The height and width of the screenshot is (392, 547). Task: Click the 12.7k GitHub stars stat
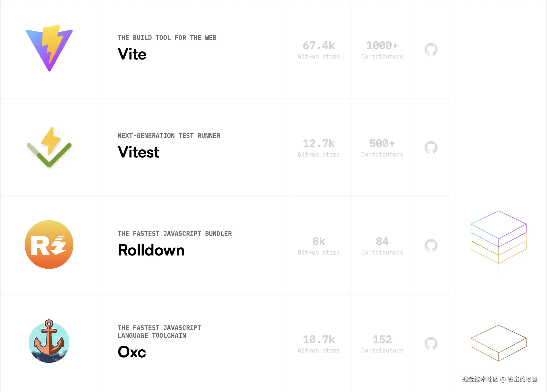coord(319,148)
